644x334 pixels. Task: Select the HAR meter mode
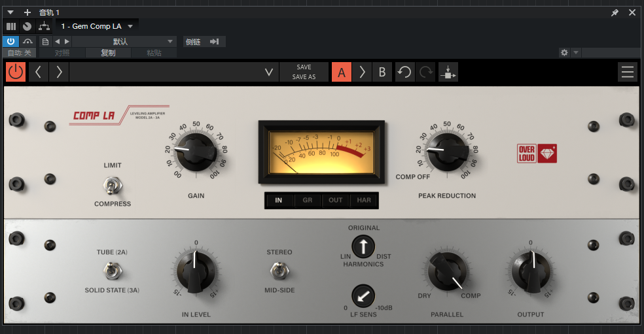coord(363,200)
